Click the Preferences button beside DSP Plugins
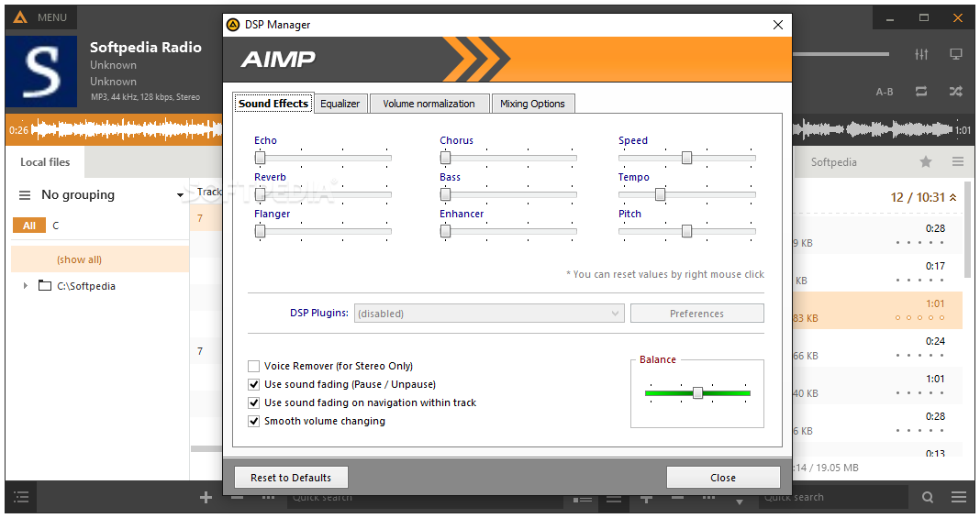This screenshot has width=980, height=518. click(x=696, y=314)
